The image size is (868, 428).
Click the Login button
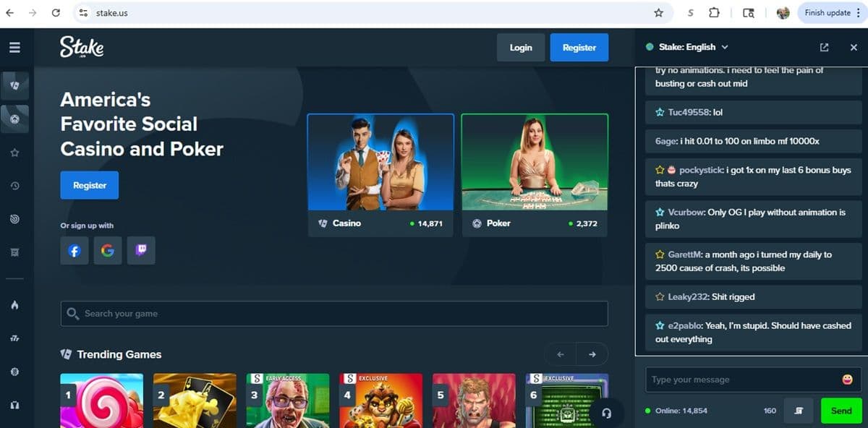(521, 48)
